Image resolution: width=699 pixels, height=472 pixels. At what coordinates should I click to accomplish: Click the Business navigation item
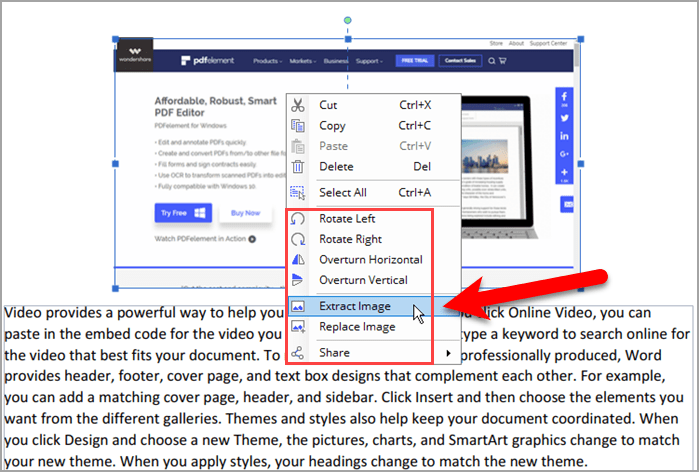coord(336,61)
